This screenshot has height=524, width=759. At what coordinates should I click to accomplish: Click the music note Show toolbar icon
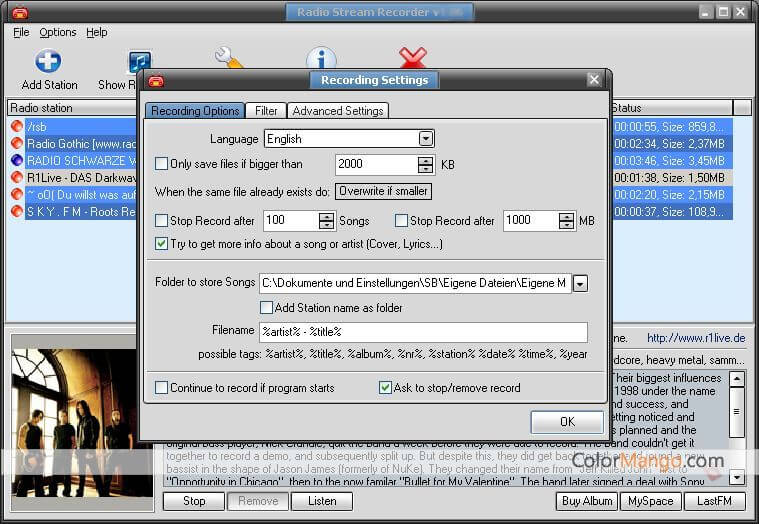click(139, 62)
